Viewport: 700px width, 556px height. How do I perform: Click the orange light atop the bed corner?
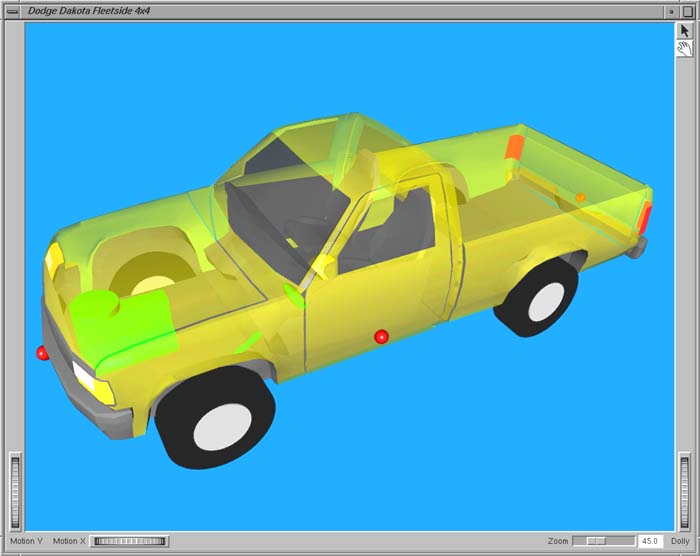(x=514, y=147)
